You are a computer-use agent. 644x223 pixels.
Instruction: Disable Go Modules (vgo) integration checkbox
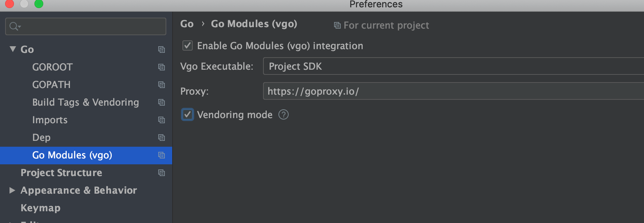[x=188, y=45]
